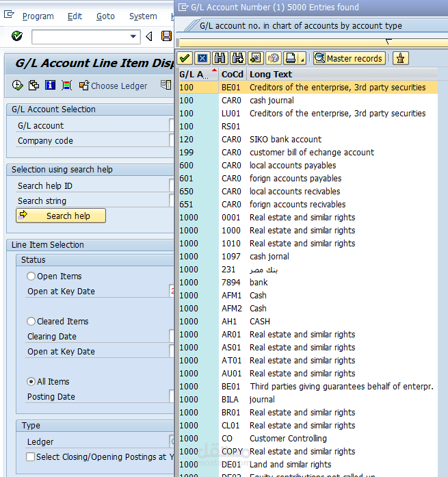Click the Choose Ledger button
Viewport: 448px width, 477px height.
click(x=113, y=86)
